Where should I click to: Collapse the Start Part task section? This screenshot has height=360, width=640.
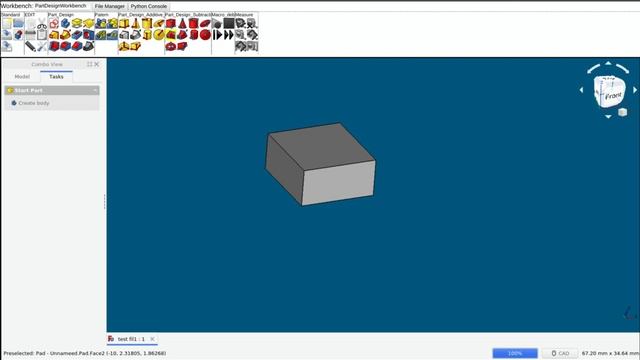coord(95,90)
